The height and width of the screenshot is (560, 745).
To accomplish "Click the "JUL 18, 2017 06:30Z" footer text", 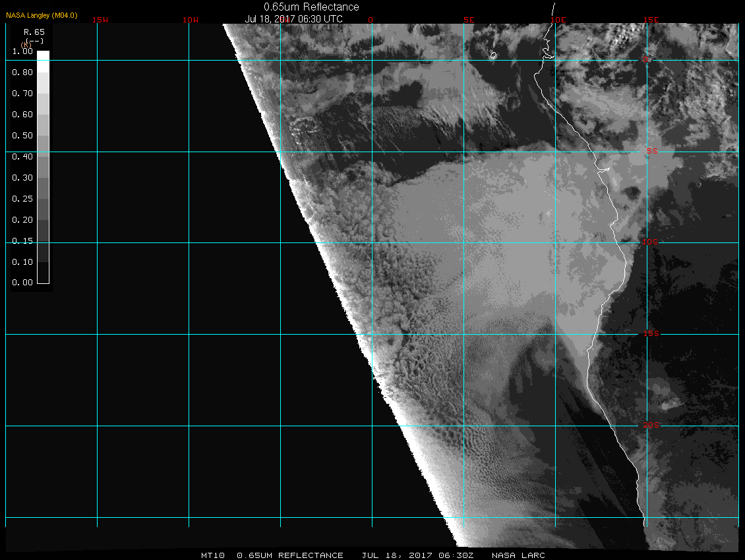I will point(417,555).
